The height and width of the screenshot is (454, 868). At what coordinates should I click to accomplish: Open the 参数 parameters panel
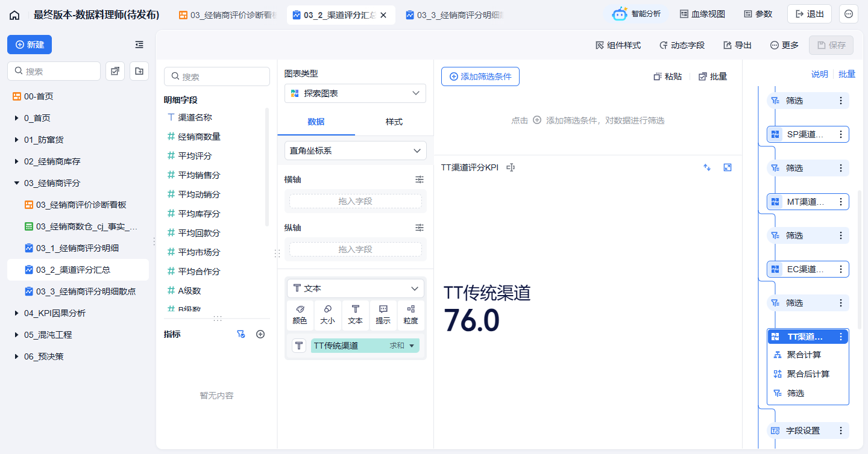coord(758,14)
